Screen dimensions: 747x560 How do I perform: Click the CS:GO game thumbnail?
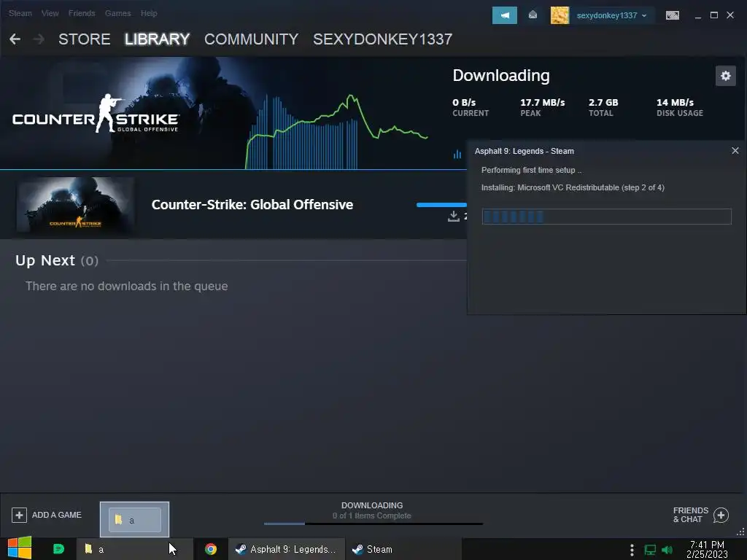click(75, 205)
